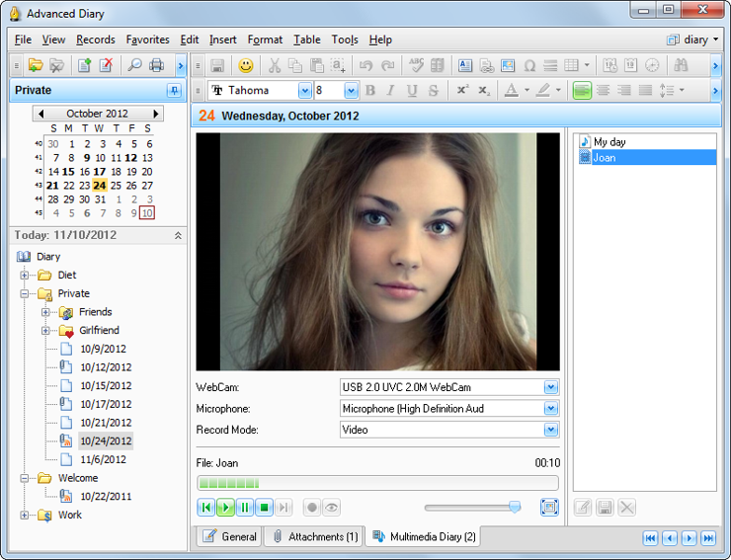Stop the video playback
The image size is (731, 560).
coord(265,508)
